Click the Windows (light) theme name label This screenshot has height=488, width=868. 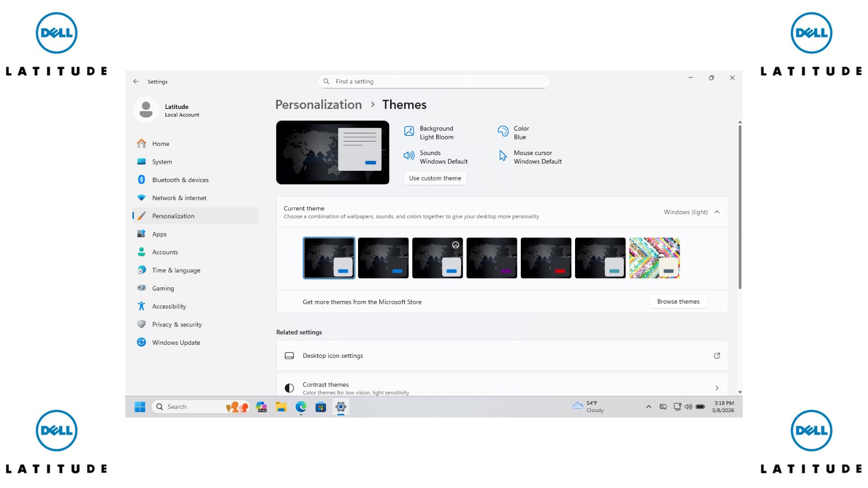click(686, 212)
